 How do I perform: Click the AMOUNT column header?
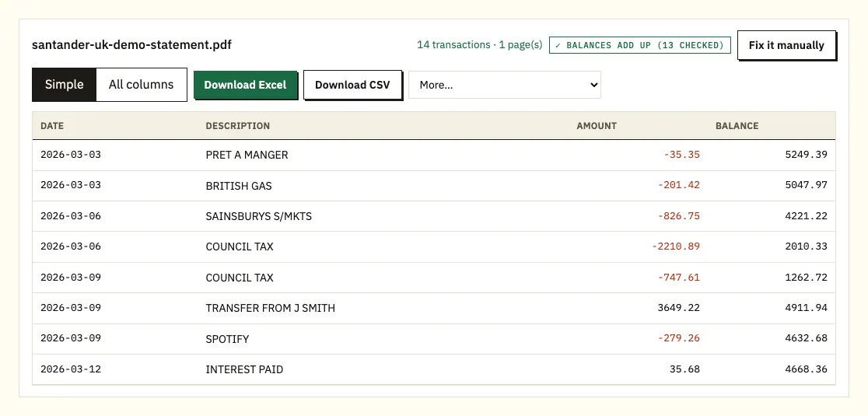click(x=597, y=126)
